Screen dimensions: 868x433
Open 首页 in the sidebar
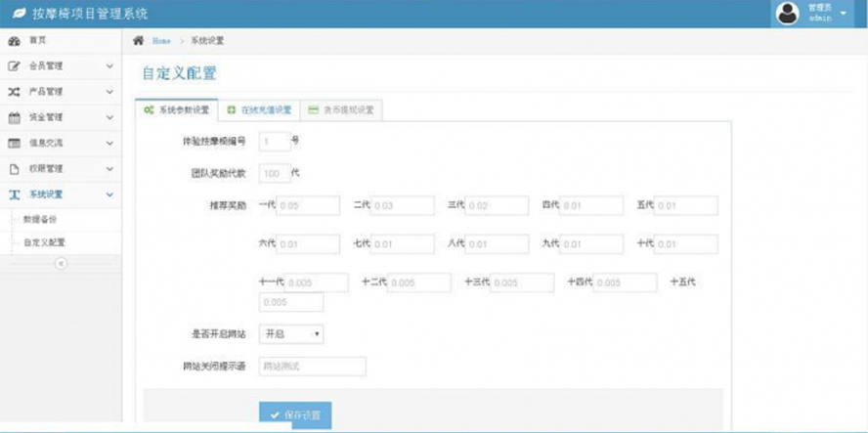[61, 41]
